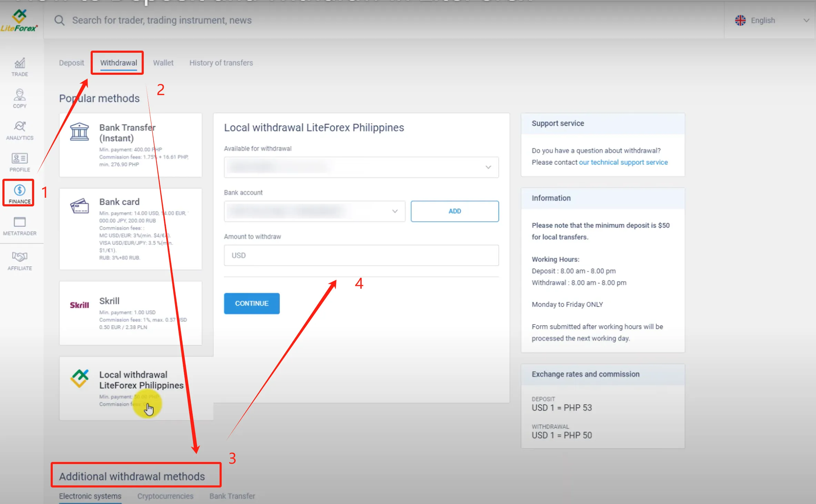Open the technical support service link
The image size is (816, 504).
623,162
